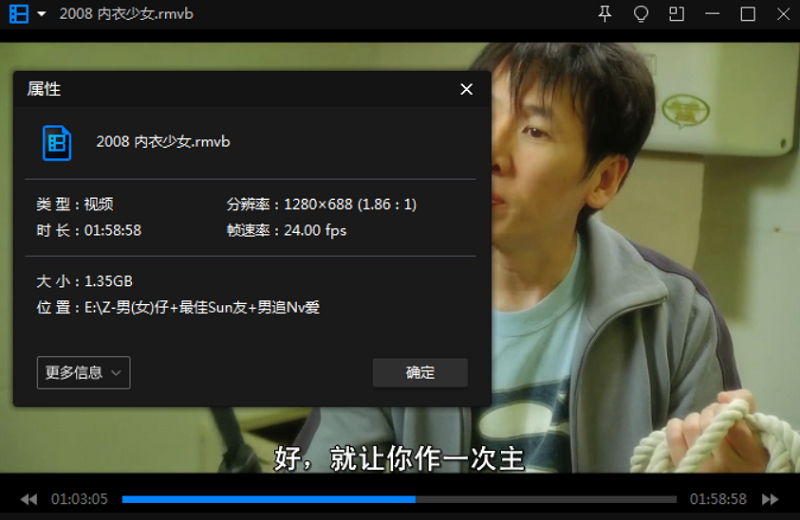Click the elapsed time 01:03:05 label
800x520 pixels.
point(79,499)
